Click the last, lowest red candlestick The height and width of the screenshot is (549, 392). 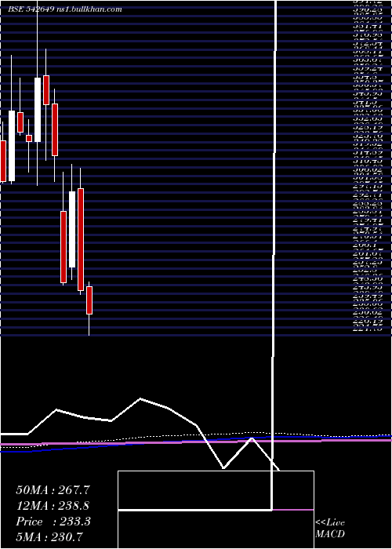click(89, 300)
